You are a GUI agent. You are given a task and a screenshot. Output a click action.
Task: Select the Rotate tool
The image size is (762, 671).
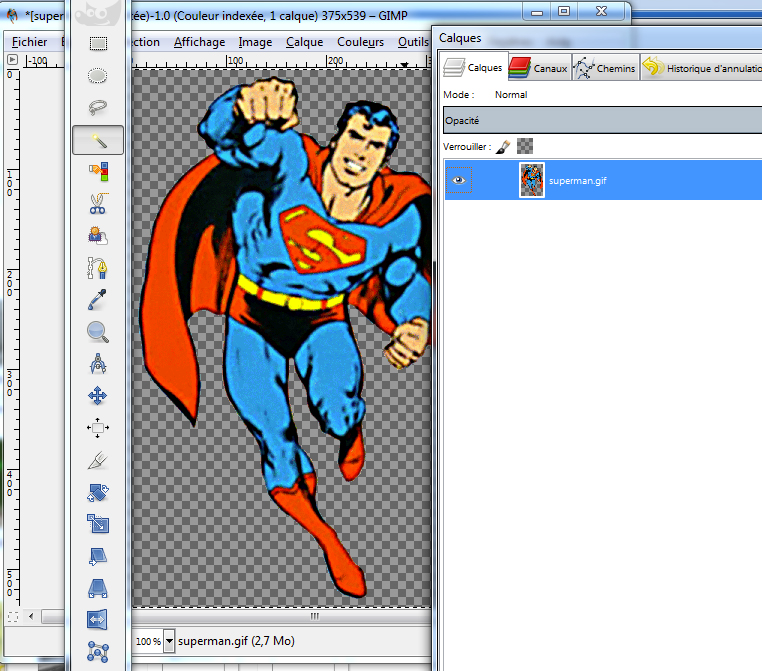click(x=98, y=492)
